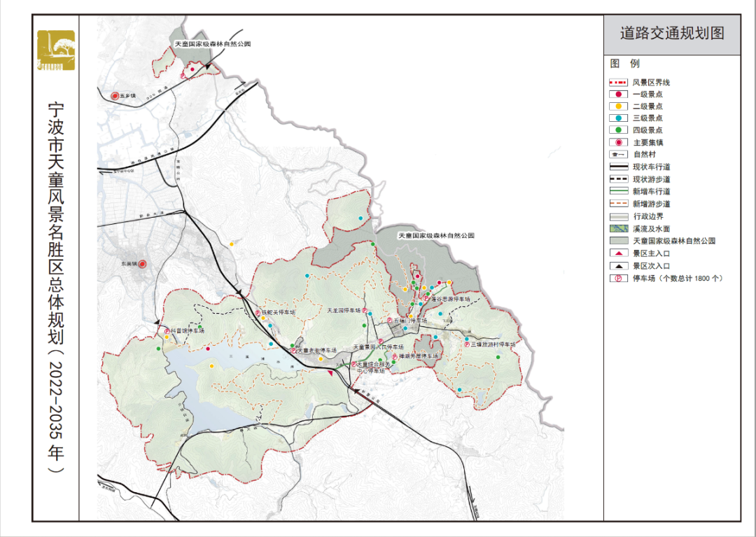
Task: Click the 五乡镇 town marker
Action: [x=115, y=95]
